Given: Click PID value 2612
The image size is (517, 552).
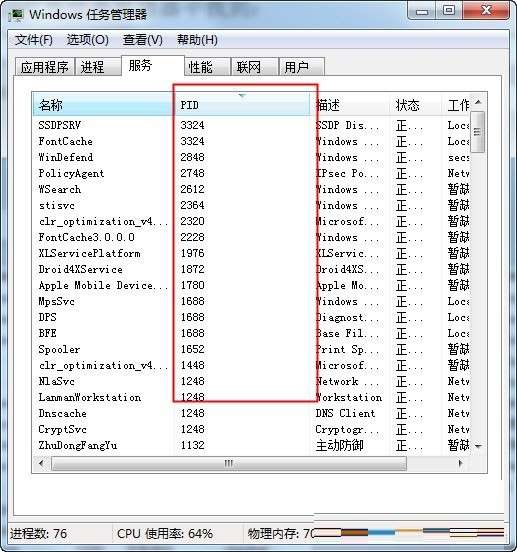Looking at the screenshot, I should pyautogui.click(x=192, y=189).
